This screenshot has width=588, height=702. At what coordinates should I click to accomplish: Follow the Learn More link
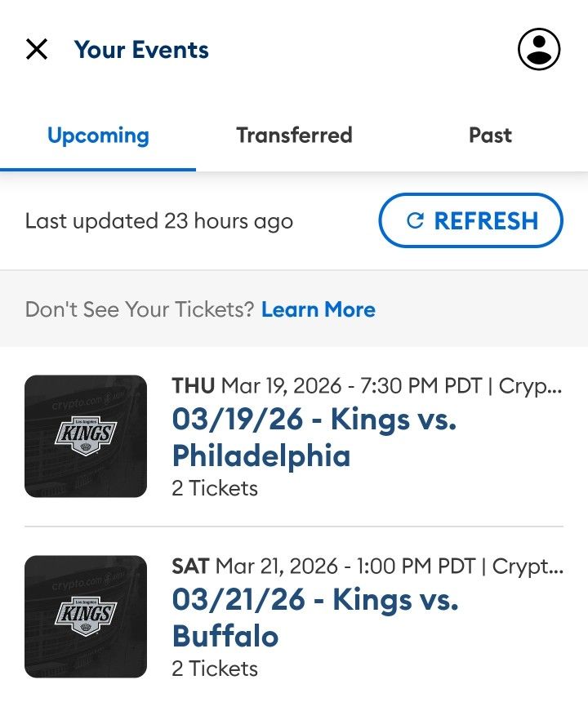pos(318,309)
